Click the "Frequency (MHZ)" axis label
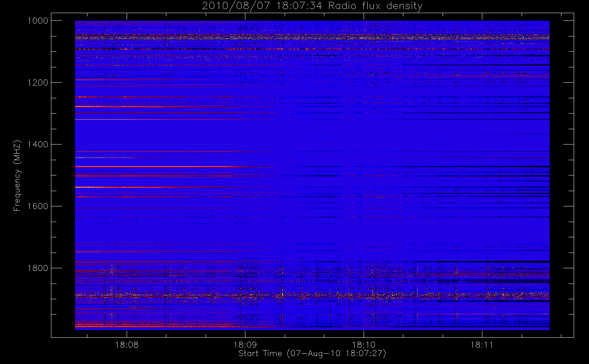Screen dimensions: 589x364 tap(17, 176)
